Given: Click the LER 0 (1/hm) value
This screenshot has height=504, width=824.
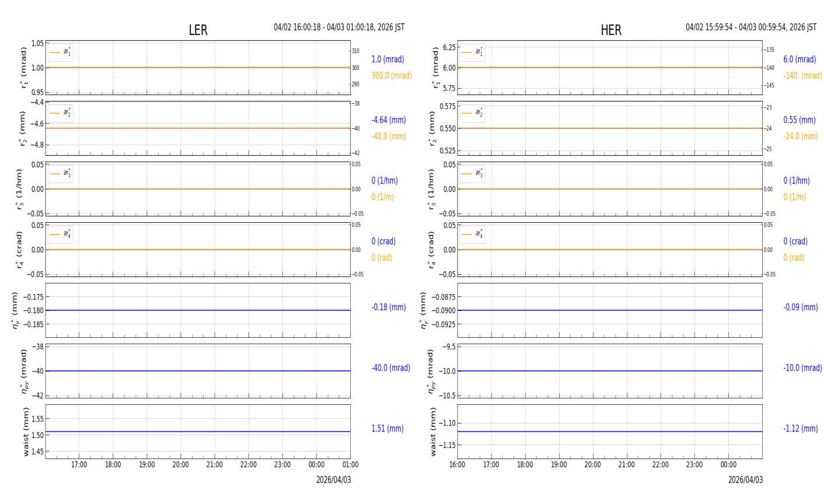Looking at the screenshot, I should (386, 181).
